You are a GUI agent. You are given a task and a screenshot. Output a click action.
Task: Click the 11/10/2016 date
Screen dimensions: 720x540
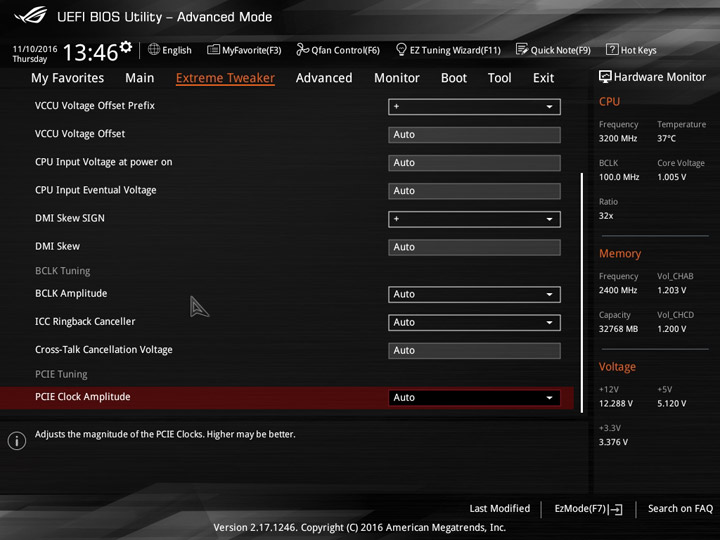coord(35,49)
